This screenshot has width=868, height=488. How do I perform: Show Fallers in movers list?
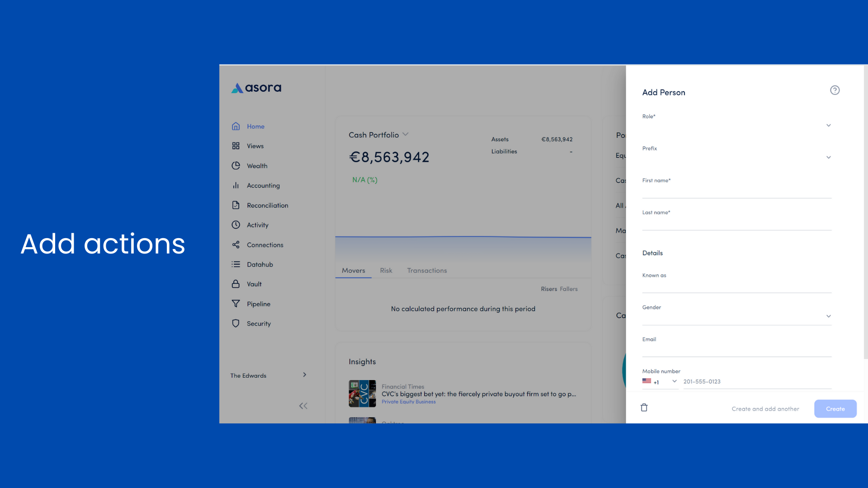(x=568, y=289)
